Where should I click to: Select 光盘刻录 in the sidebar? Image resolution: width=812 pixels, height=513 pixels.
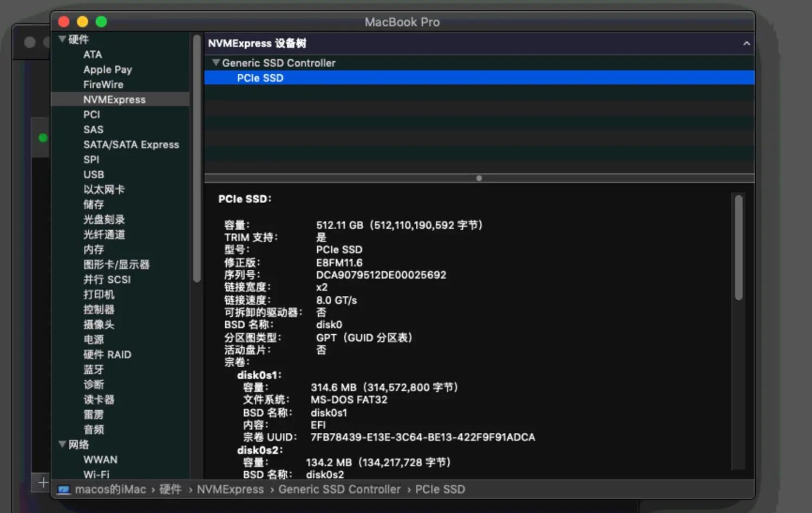coord(104,219)
